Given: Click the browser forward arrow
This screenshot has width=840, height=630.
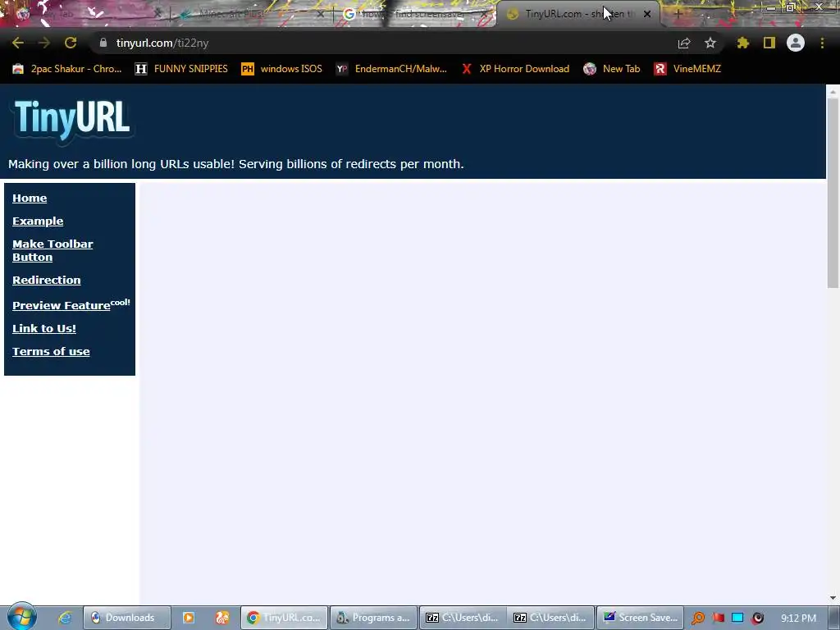Looking at the screenshot, I should pos(44,43).
